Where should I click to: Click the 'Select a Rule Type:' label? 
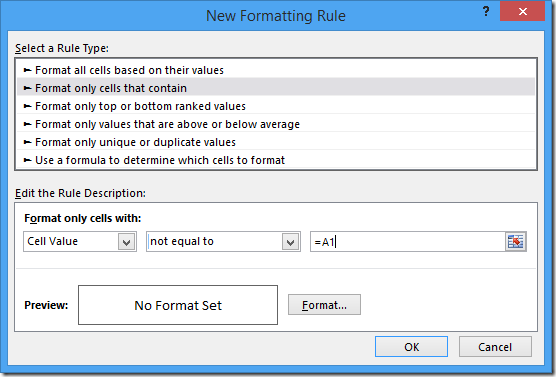pos(62,48)
